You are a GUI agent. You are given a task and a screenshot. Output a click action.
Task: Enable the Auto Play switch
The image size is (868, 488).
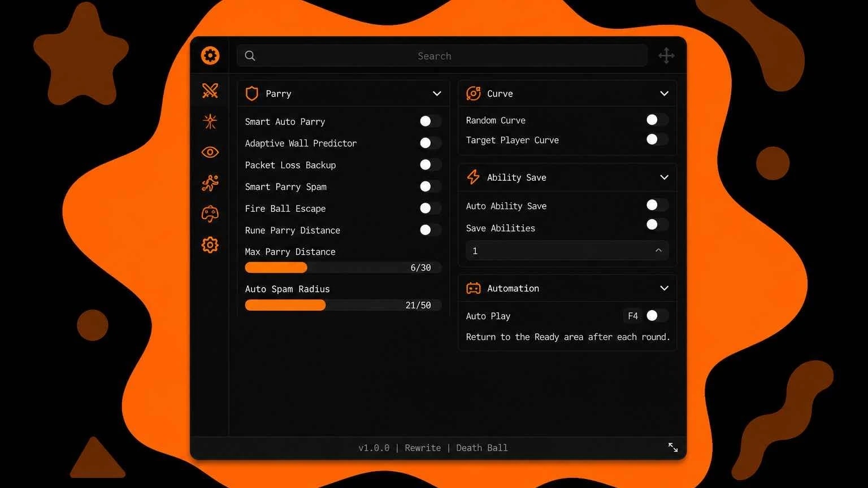[657, 316]
